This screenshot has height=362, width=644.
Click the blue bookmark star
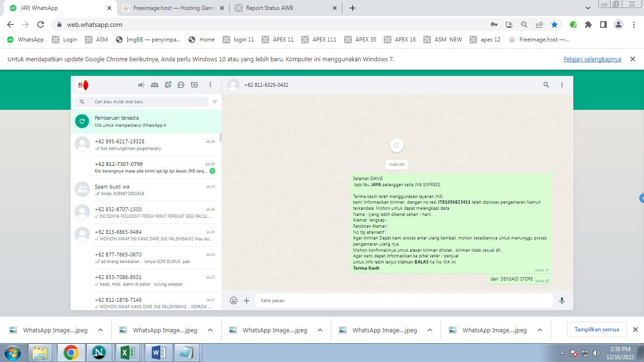[554, 25]
